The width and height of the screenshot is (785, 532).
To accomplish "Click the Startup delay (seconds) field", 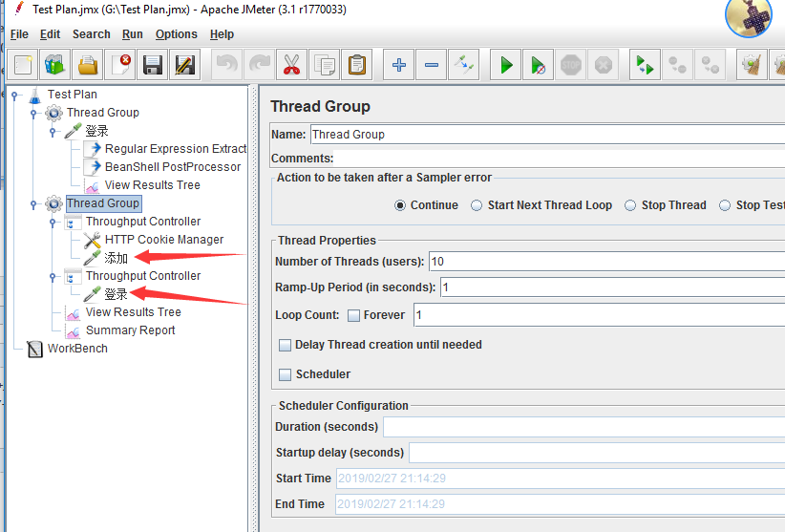I will 597,453.
